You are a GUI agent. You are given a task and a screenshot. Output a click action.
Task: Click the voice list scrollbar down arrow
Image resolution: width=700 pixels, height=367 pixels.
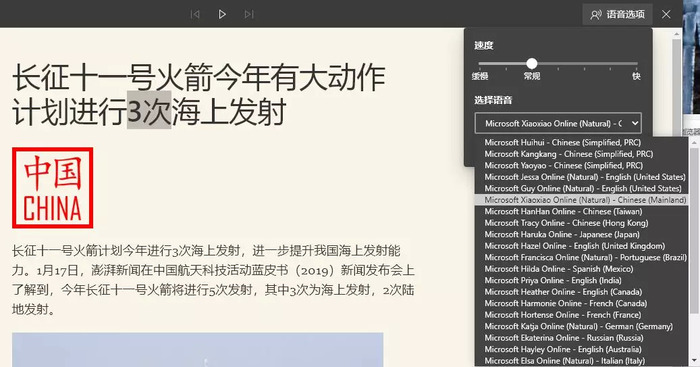point(694,360)
